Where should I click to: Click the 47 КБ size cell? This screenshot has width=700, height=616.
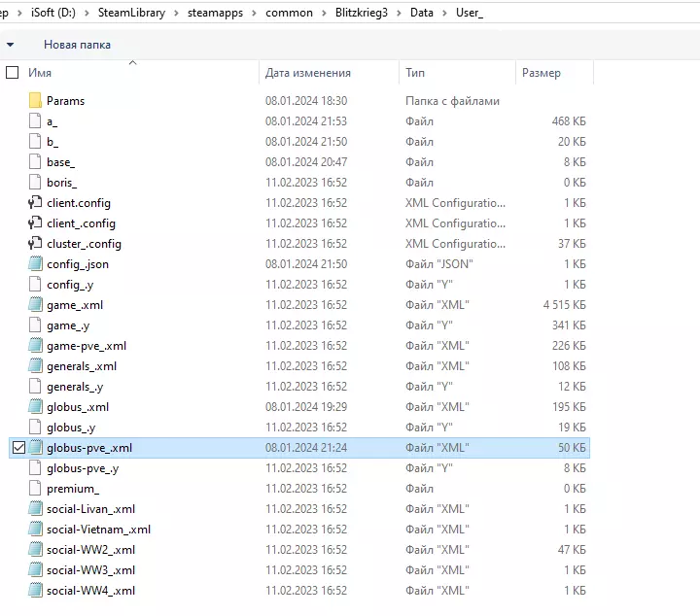[x=572, y=550]
